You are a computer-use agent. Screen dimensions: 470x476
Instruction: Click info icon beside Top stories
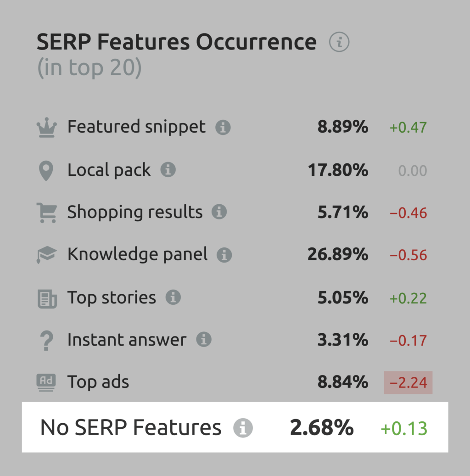pos(173,297)
